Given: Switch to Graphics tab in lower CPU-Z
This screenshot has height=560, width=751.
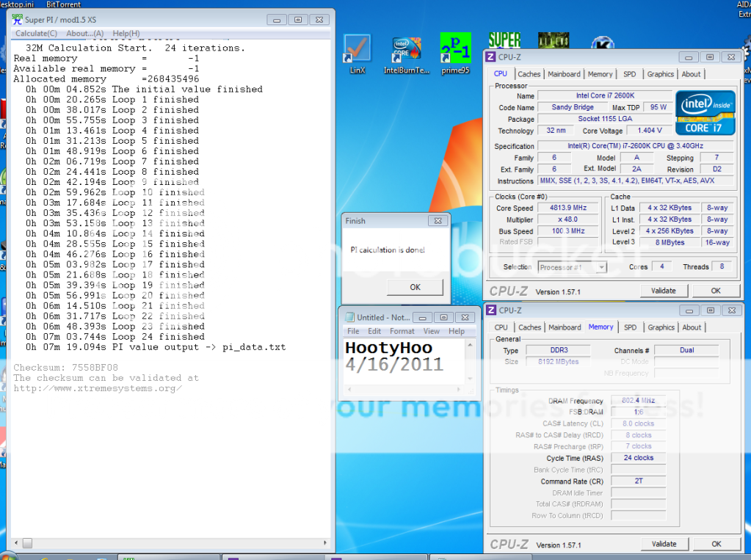Looking at the screenshot, I should [x=661, y=327].
